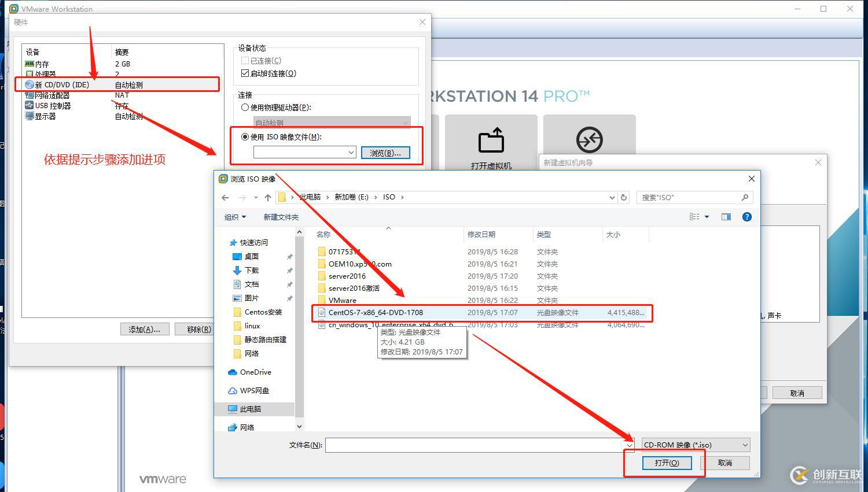Open OneDrive in sidebar
This screenshot has height=492, width=868.
click(250, 372)
